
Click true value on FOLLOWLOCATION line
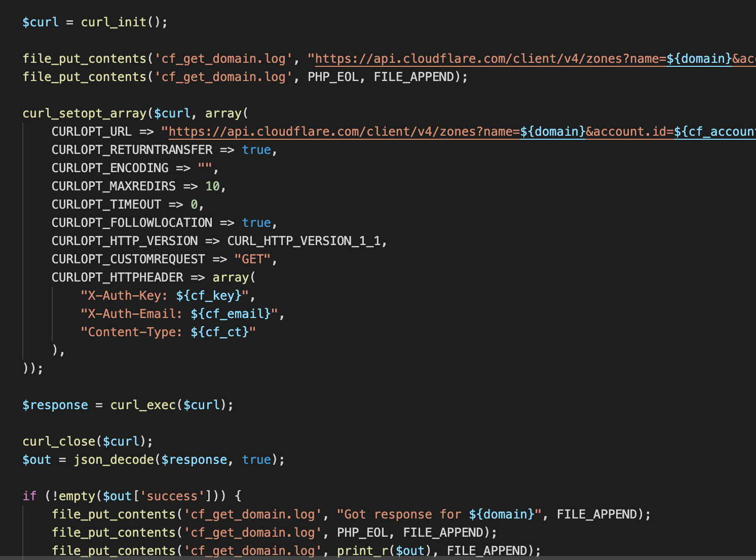256,223
